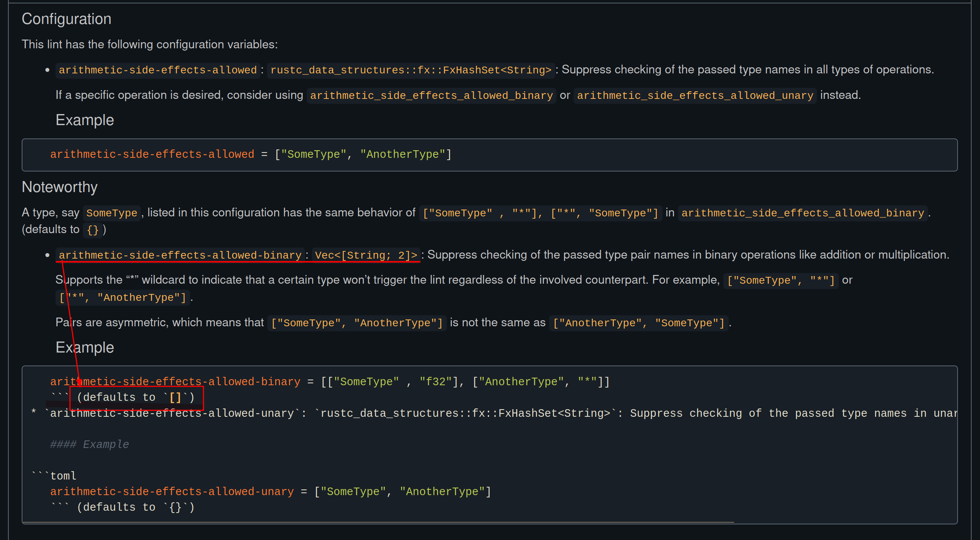Click the ["*", "AnotherType"] inline code
The image size is (980, 540).
pyautogui.click(x=122, y=298)
